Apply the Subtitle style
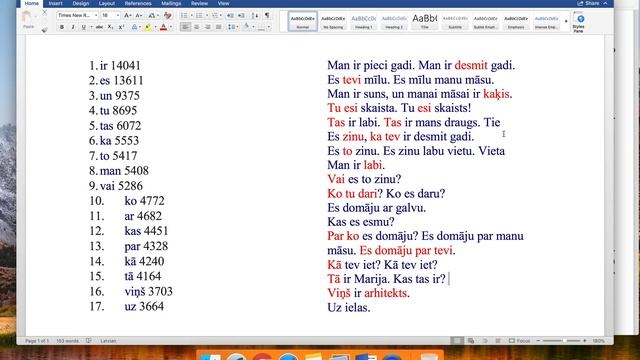Screen dimensions: 640x360 point(455,21)
